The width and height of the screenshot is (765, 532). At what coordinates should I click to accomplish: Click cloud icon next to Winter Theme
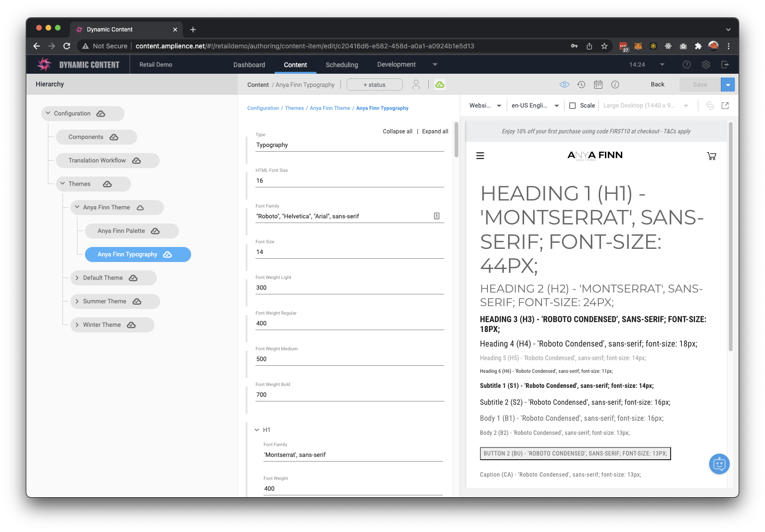coord(131,325)
